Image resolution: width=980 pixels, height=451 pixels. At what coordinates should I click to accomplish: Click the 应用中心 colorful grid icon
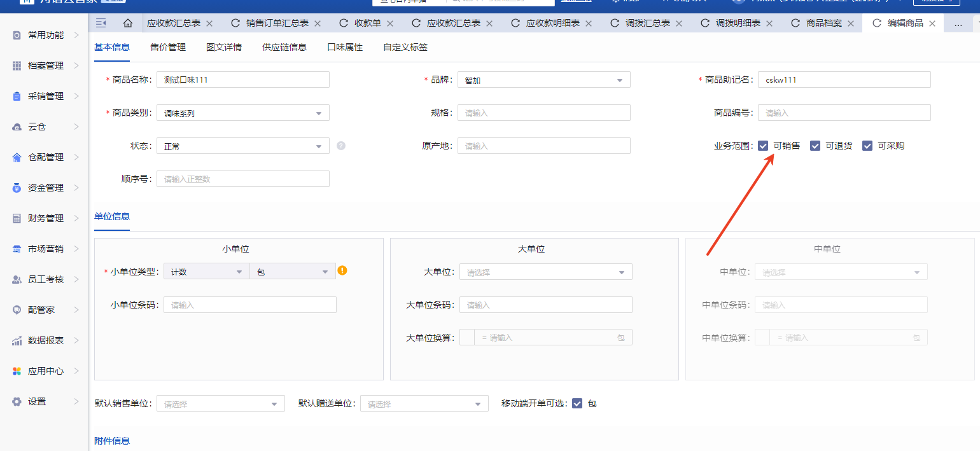pos(17,371)
